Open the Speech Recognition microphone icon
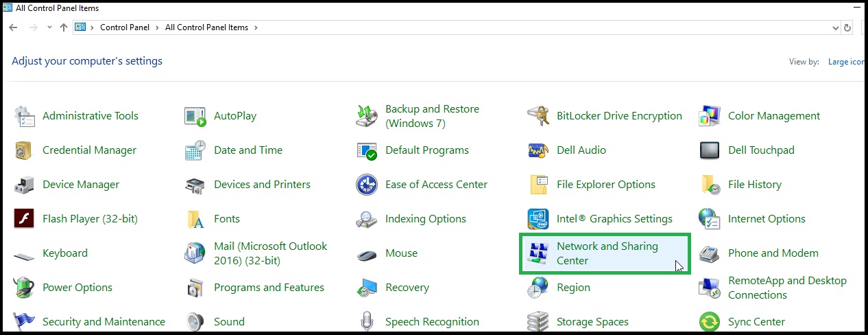 [x=367, y=321]
